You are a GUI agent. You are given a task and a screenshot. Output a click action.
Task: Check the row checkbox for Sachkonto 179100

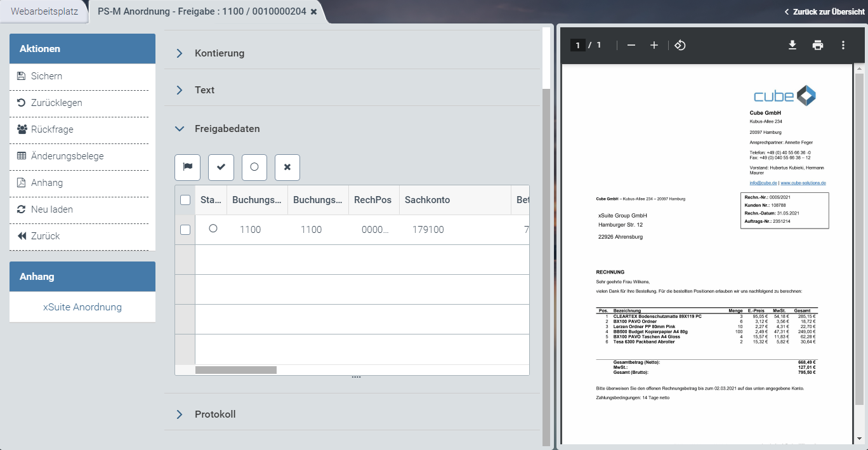[x=185, y=230]
